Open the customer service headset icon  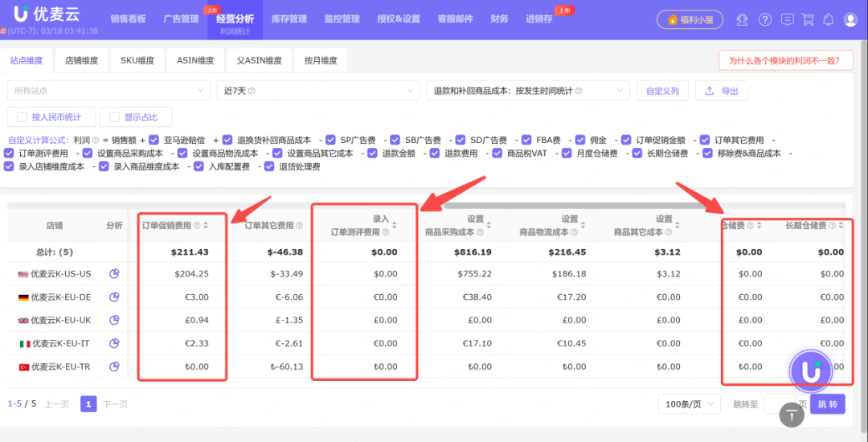pyautogui.click(x=742, y=19)
